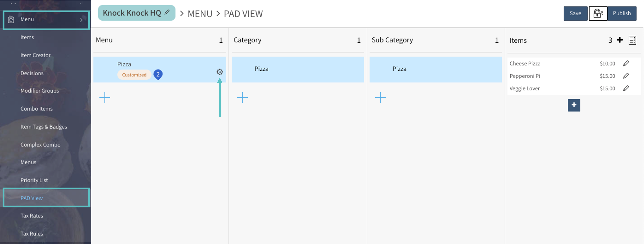
Task: Expand the Menu sidebar chevron
Action: (81, 20)
